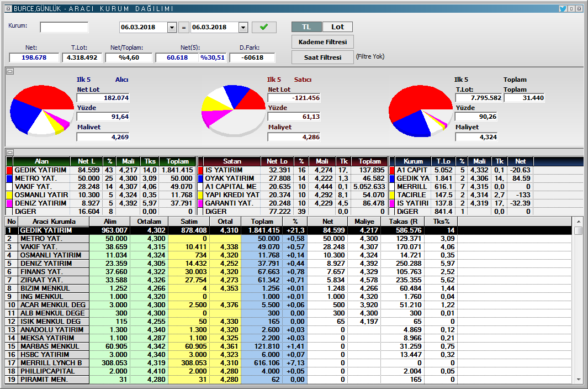Select the HSBC YATIRIM row
Viewport: 588px width, 389px height.
[x=288, y=354]
